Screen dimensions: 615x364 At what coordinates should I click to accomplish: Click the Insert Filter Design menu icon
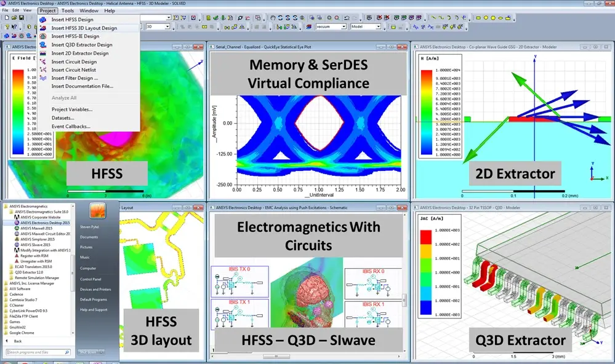point(43,78)
